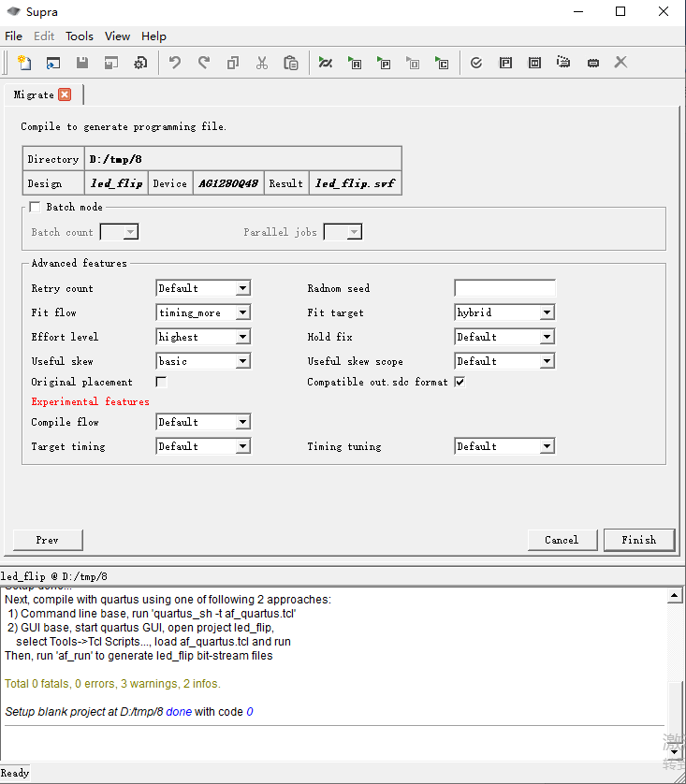Click the Paste clipboard icon
Screen dimensions: 686x784
[290, 63]
